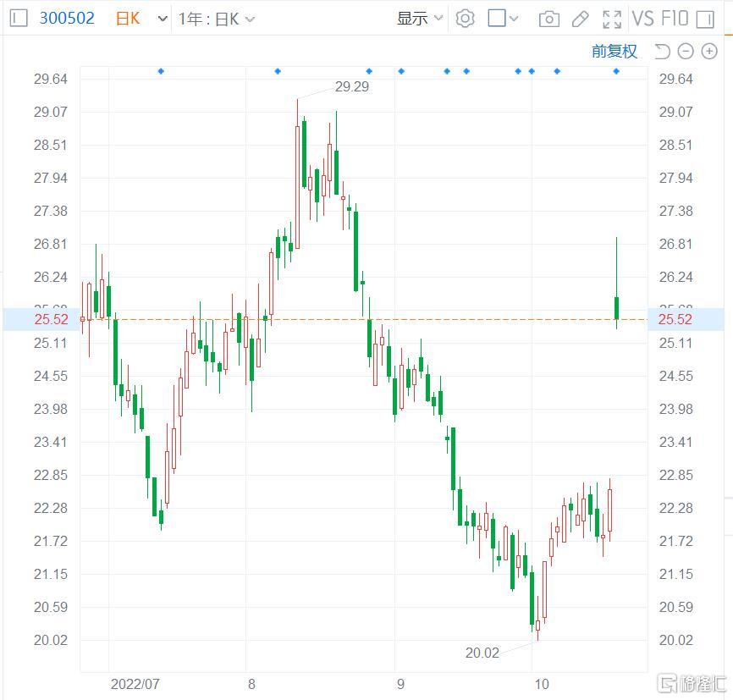
Task: Click 28.51 on the left price axis
Action: click(x=51, y=145)
